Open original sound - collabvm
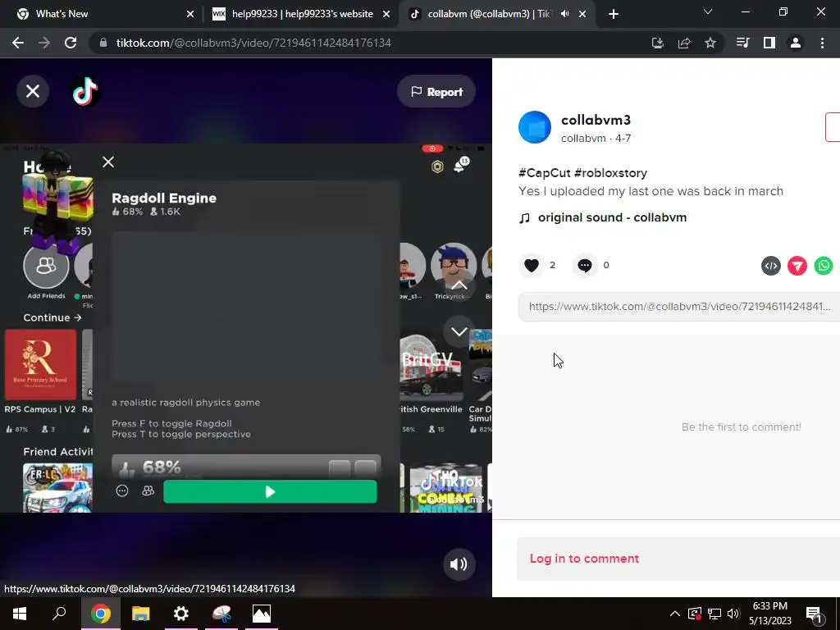Viewport: 840px width, 630px height. (x=612, y=217)
